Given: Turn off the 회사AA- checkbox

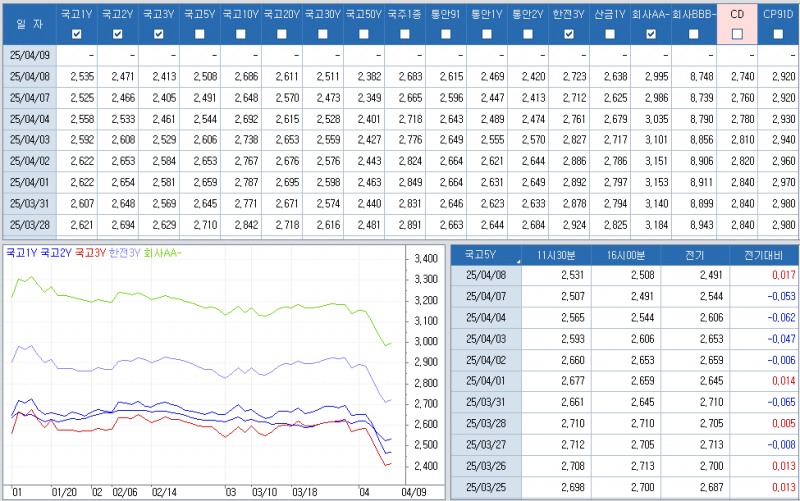Looking at the screenshot, I should (x=651, y=34).
